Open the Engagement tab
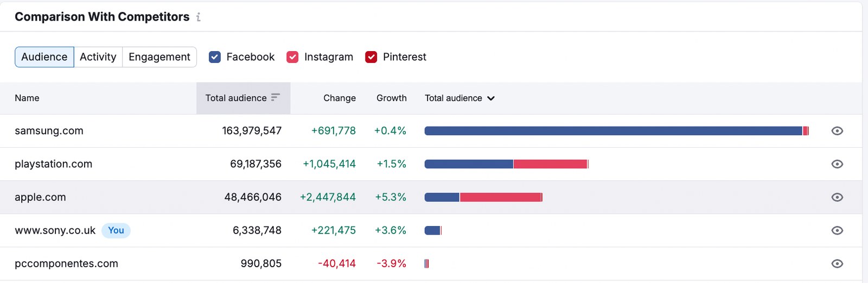Image resolution: width=868 pixels, height=283 pixels. (x=159, y=57)
